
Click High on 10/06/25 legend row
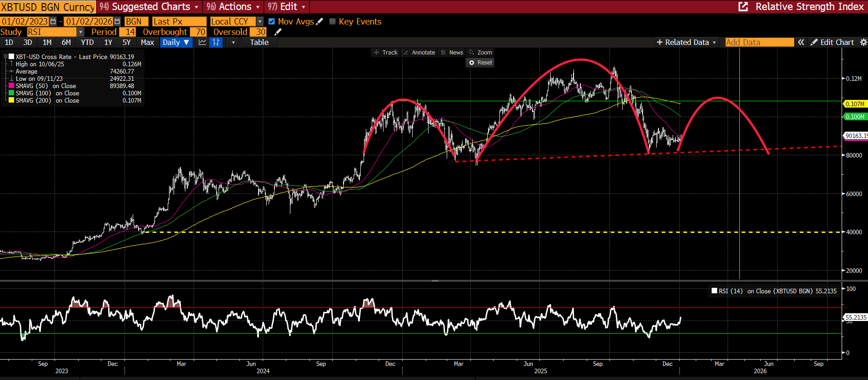coord(75,64)
